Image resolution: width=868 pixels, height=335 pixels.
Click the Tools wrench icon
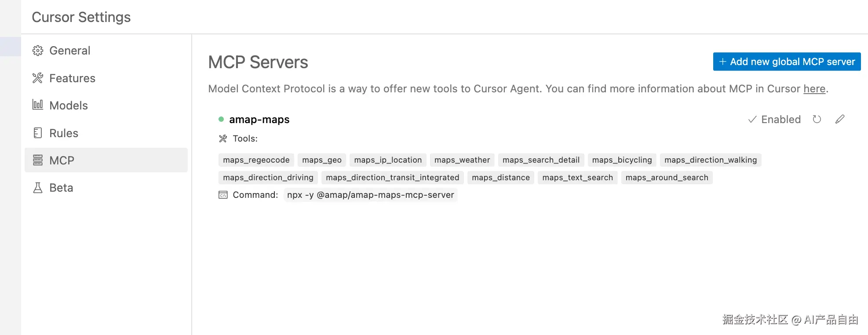(x=223, y=139)
